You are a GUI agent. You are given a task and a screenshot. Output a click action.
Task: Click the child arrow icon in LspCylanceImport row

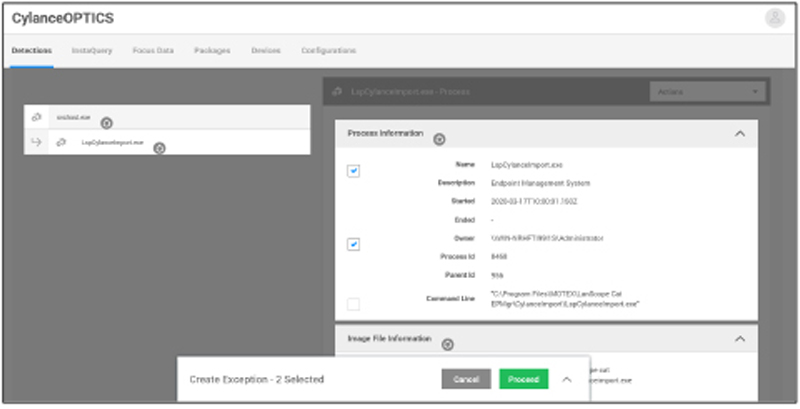click(36, 142)
